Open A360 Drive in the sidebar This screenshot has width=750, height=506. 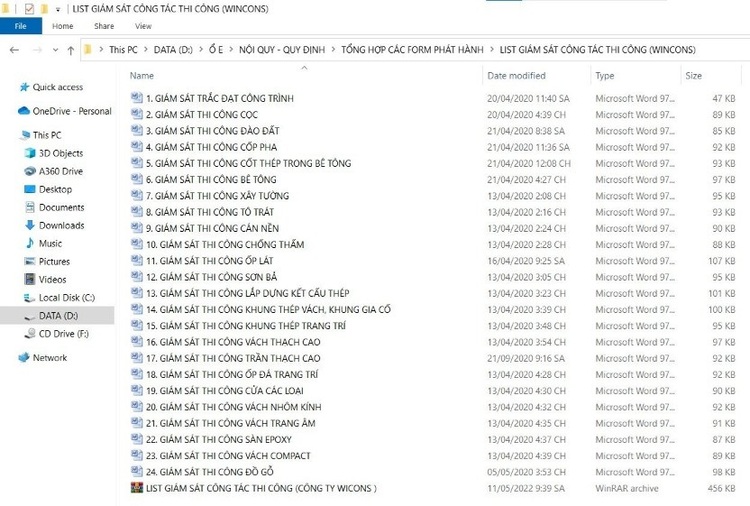pos(61,171)
